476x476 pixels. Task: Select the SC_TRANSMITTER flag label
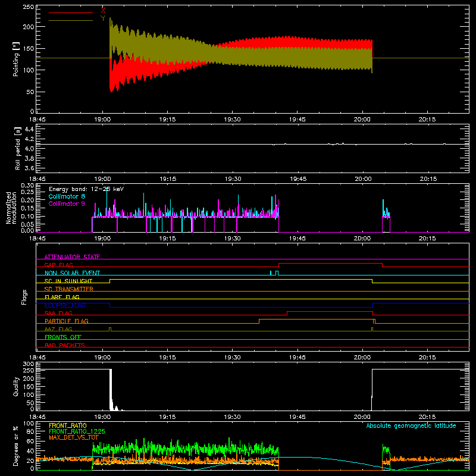click(69, 289)
